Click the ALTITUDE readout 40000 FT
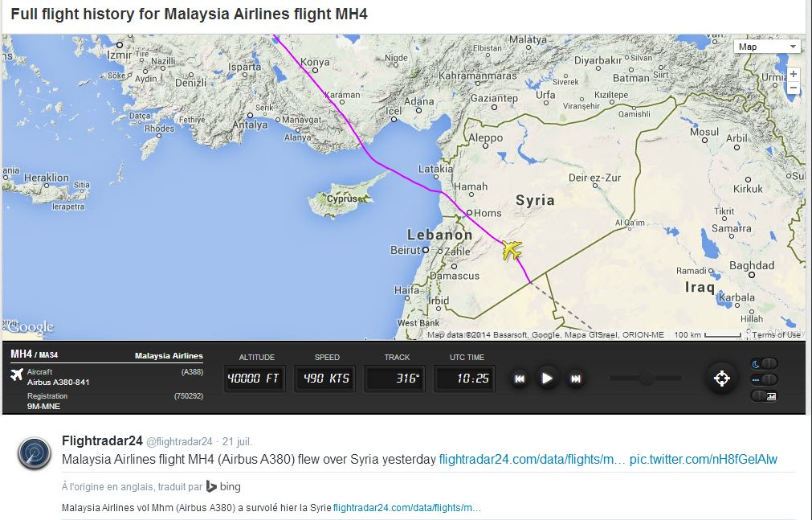The height and width of the screenshot is (520, 812). pyautogui.click(x=254, y=379)
